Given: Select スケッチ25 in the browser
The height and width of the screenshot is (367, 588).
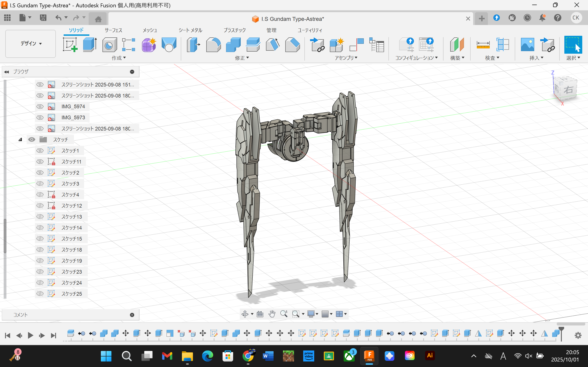Looking at the screenshot, I should [71, 294].
